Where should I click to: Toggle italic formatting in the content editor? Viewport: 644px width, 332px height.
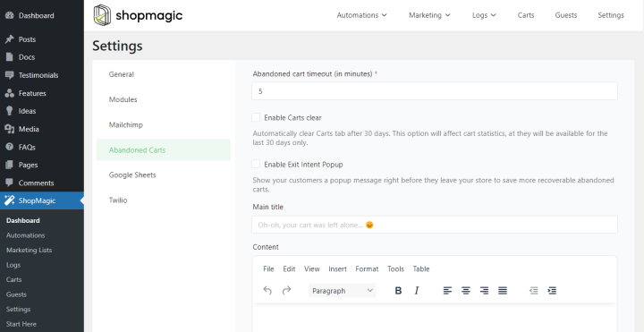417,291
